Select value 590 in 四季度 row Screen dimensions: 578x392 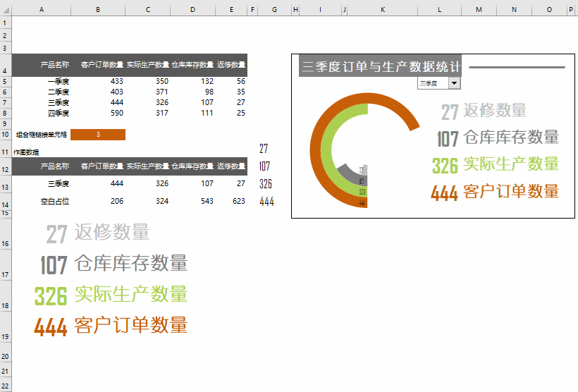click(x=117, y=114)
